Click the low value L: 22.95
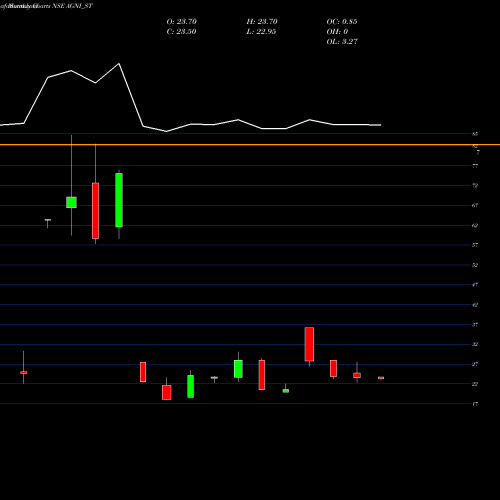Image resolution: width=500 pixels, height=500 pixels. [261, 32]
